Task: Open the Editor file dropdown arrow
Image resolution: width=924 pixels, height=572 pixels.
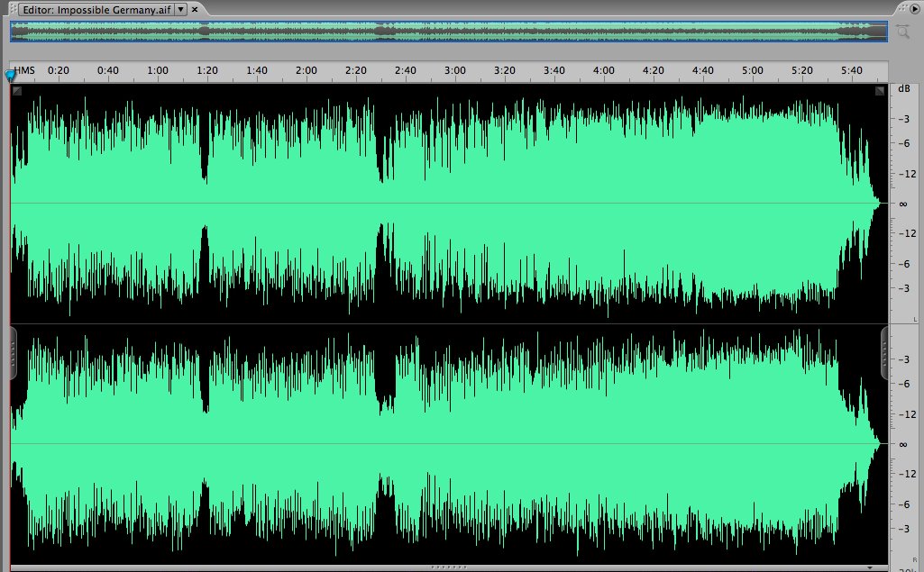Action: pyautogui.click(x=181, y=9)
